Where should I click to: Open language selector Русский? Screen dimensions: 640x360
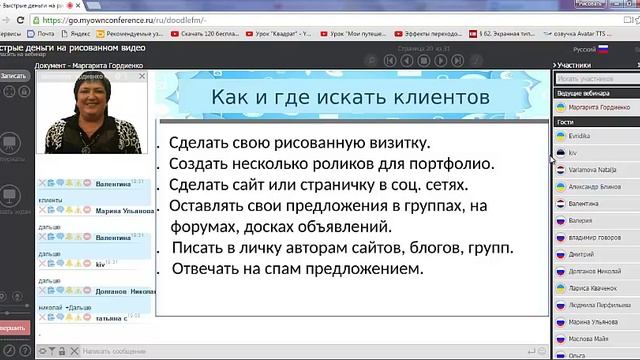[590, 49]
